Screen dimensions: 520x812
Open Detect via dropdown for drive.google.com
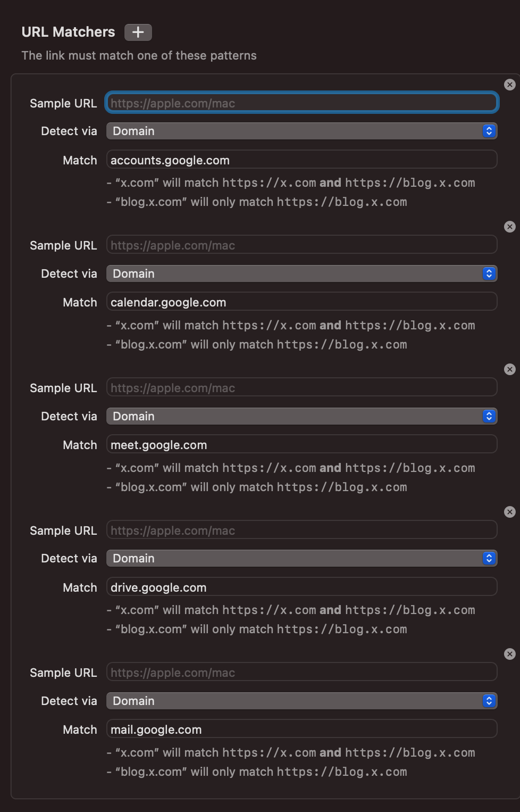coord(301,558)
